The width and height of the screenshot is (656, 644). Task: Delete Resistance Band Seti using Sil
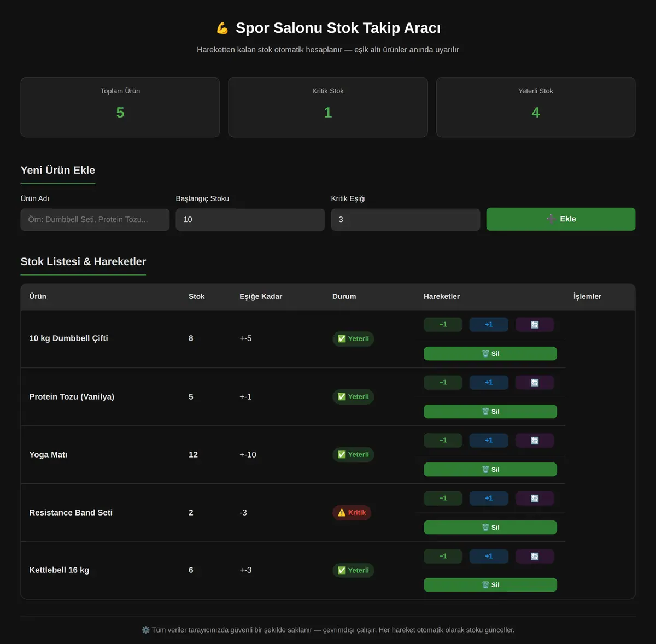click(x=490, y=528)
